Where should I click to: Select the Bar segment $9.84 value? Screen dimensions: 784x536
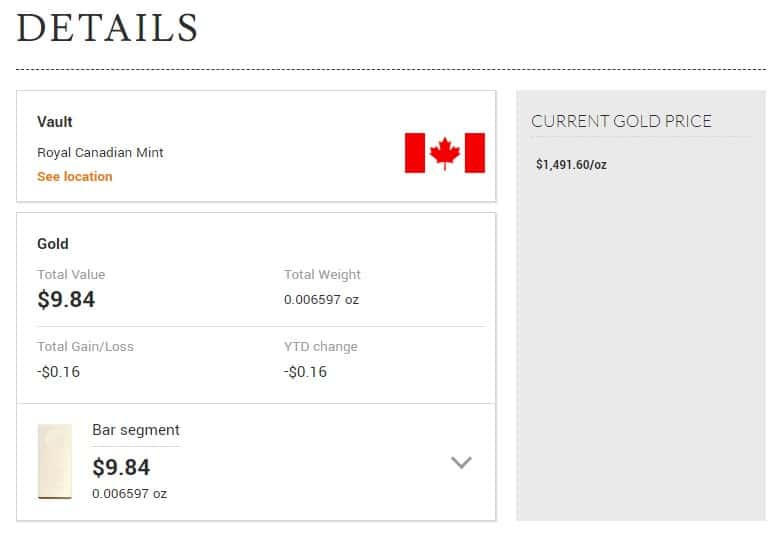click(x=121, y=468)
